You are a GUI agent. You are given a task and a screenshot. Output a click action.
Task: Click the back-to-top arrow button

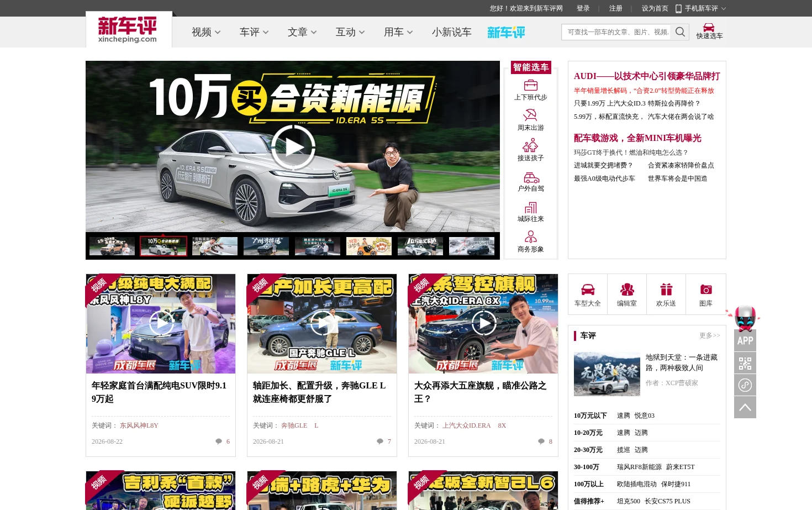(745, 407)
